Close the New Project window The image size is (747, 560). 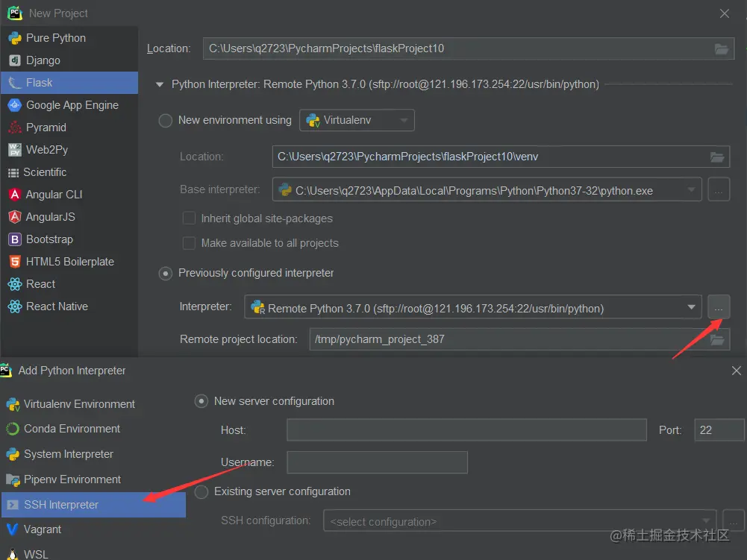[x=724, y=13]
